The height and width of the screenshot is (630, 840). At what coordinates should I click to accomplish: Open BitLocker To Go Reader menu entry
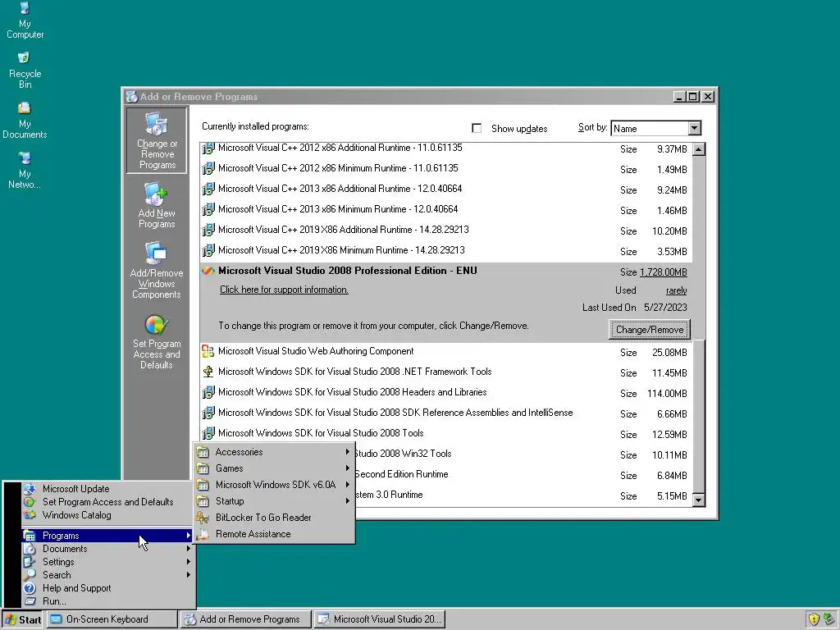click(274, 518)
